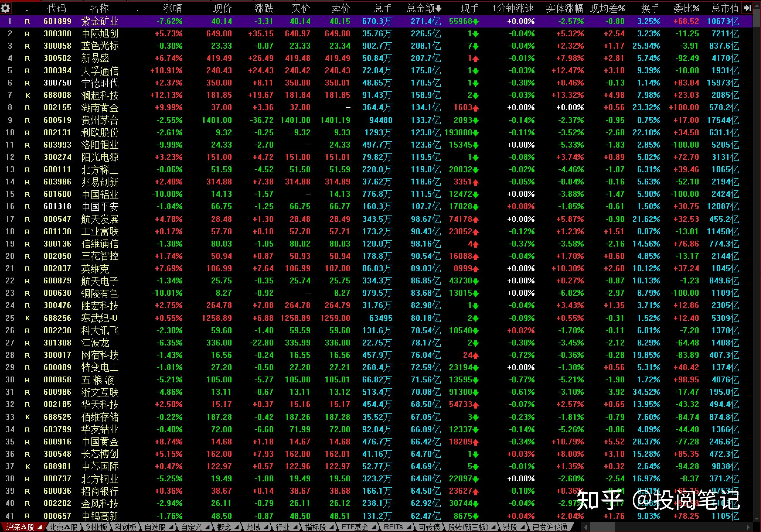Select stock 湖南黄金 in the list
This screenshot has width=761, height=532.
pyautogui.click(x=100, y=108)
